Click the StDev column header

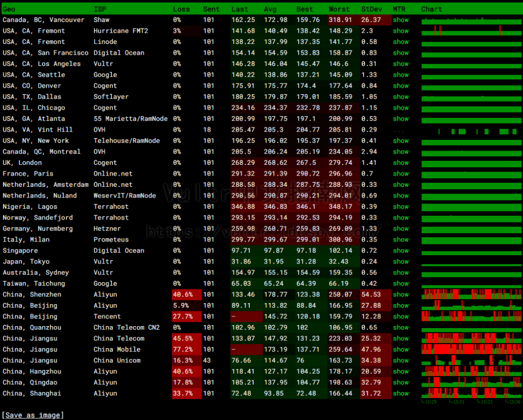point(372,9)
